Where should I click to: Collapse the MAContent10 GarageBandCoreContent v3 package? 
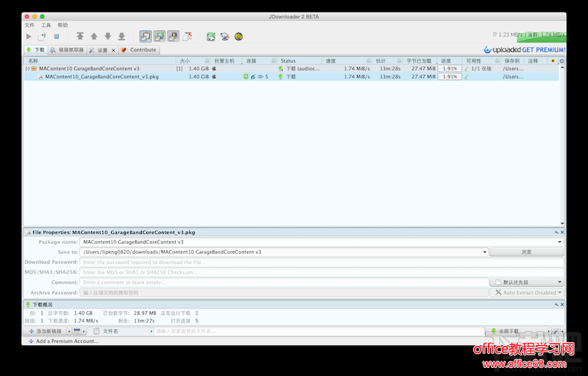click(27, 68)
